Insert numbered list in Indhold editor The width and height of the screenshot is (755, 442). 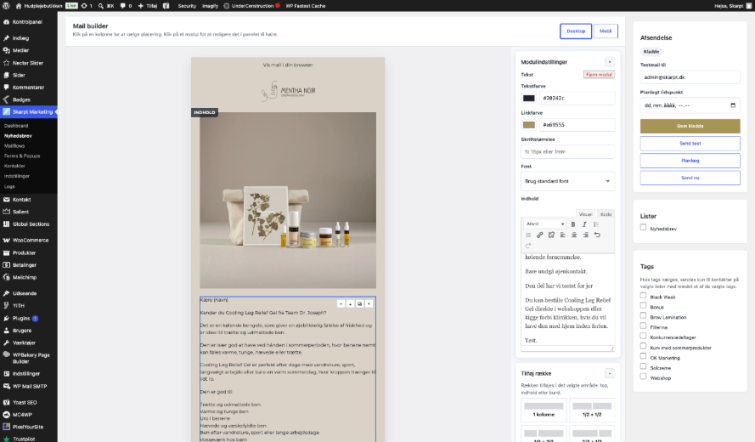[528, 235]
